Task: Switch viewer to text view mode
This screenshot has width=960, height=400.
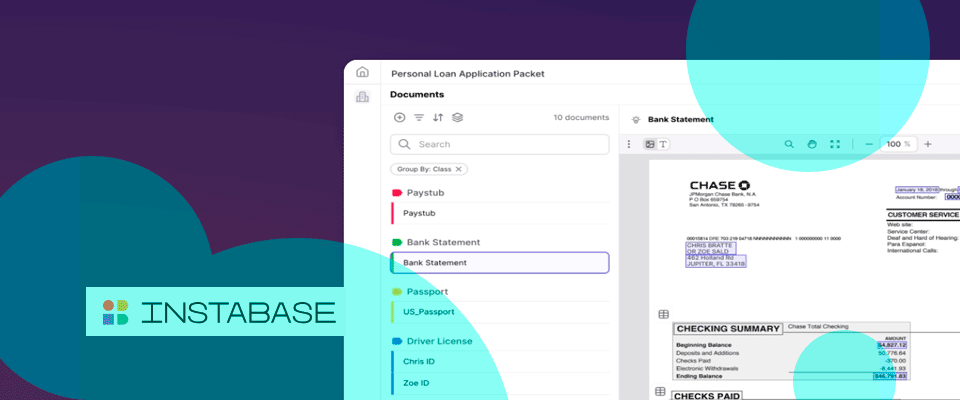Action: (x=663, y=144)
